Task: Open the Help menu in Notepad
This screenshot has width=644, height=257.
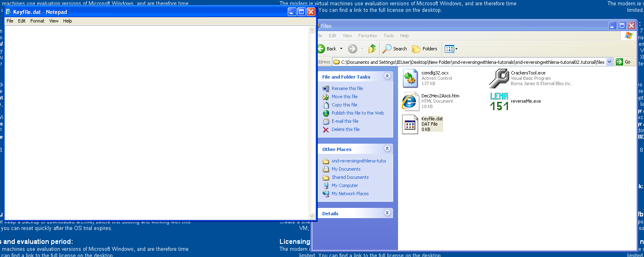Action: click(x=68, y=21)
